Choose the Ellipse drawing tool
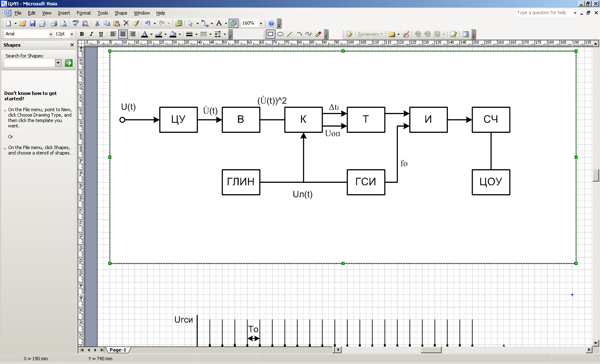The height and width of the screenshot is (364, 600). 280,34
